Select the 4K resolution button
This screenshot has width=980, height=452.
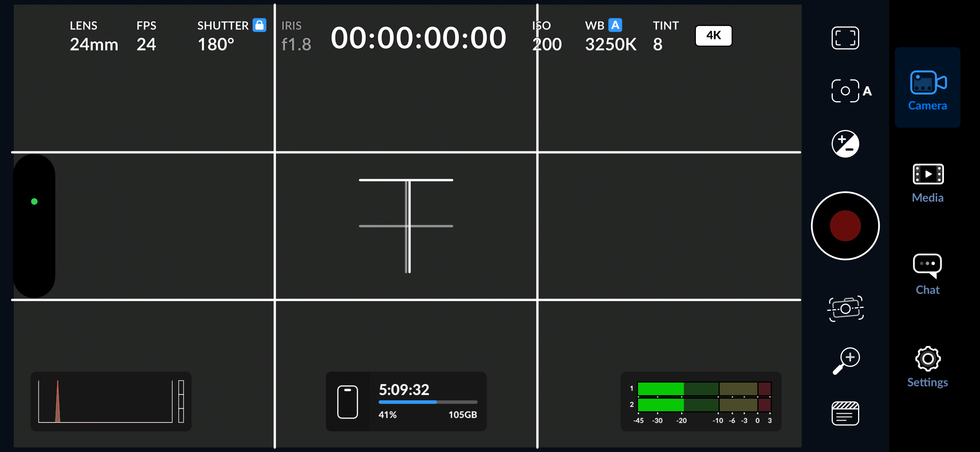(x=713, y=36)
